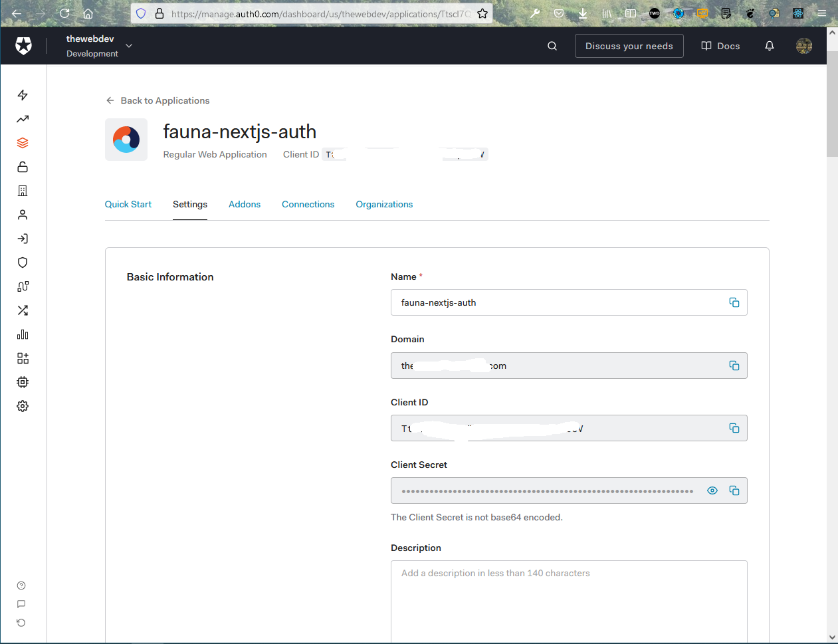Open the User Management person icon
The width and height of the screenshot is (838, 644).
(x=23, y=215)
